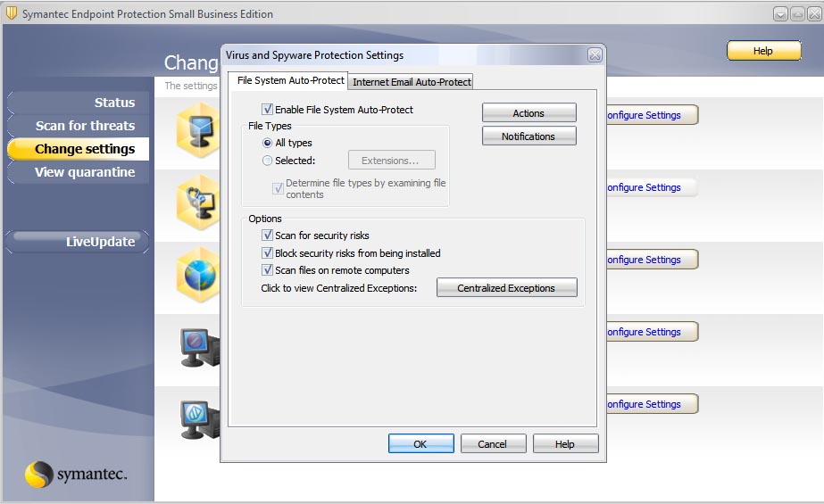824x504 pixels.
Task: Toggle Block security risks from being installed
Action: [x=267, y=253]
